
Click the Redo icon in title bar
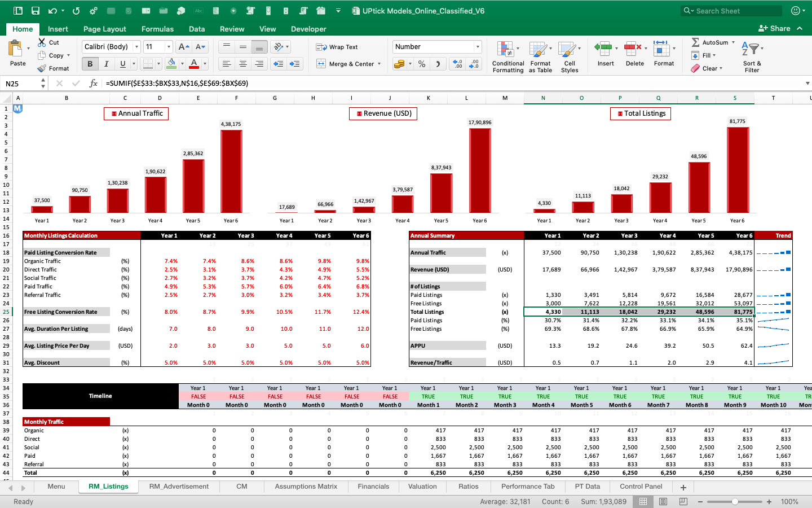76,11
